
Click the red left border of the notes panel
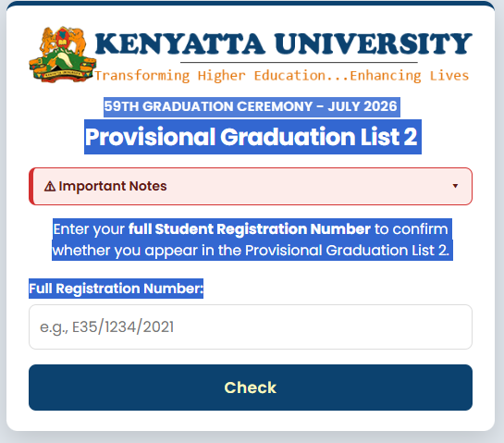pos(31,186)
